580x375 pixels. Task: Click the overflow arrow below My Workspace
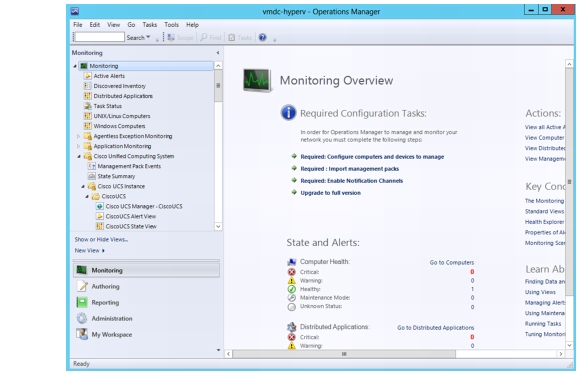coord(218,350)
